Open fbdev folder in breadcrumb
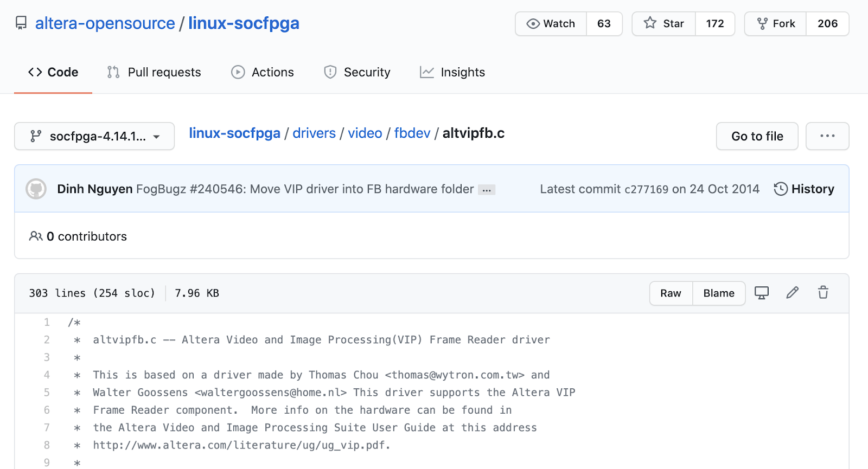 412,133
